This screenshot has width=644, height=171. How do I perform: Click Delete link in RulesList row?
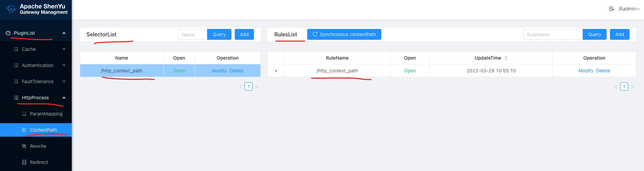click(603, 71)
